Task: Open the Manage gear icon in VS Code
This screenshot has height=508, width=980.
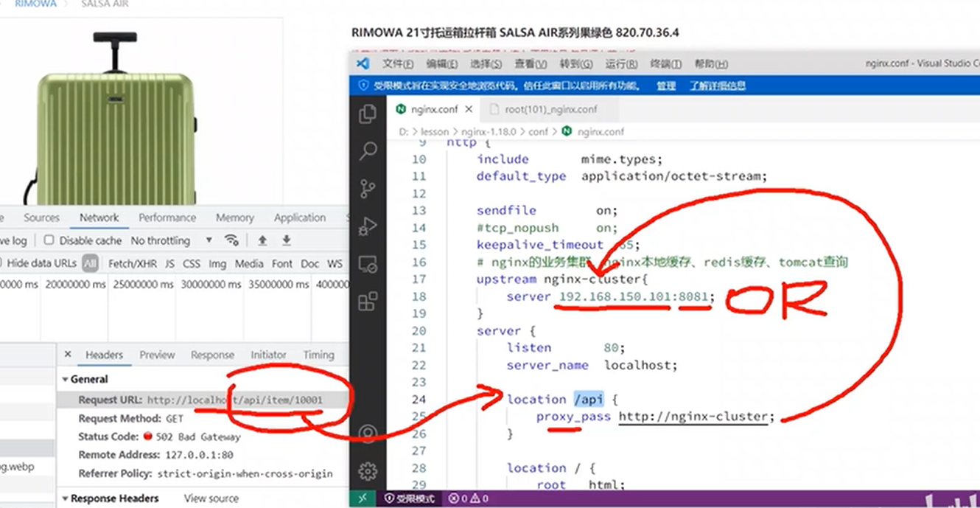Action: (x=368, y=470)
